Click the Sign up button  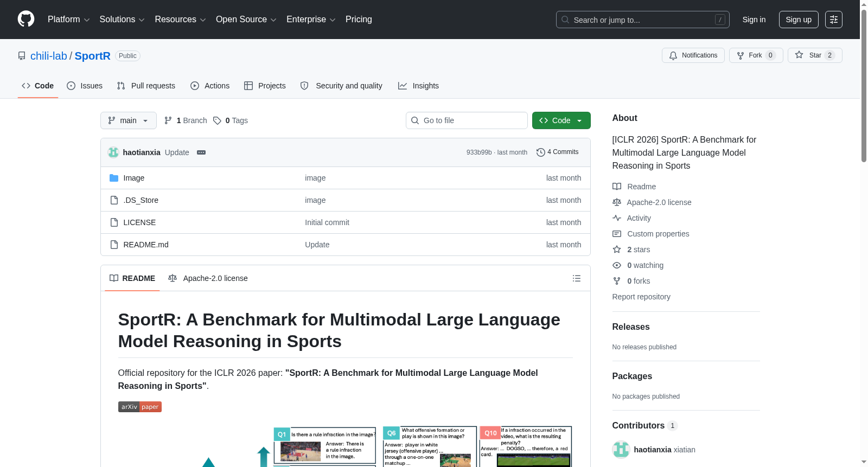pyautogui.click(x=799, y=20)
